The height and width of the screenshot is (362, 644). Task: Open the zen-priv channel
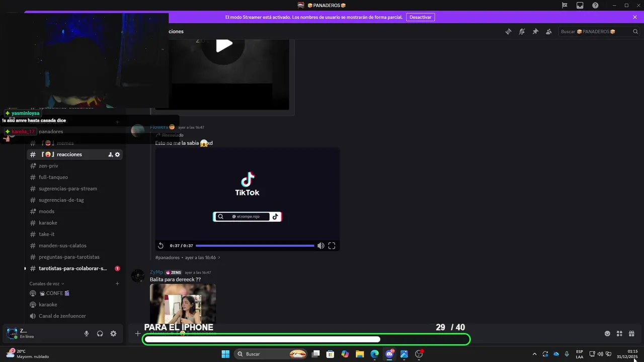[74, 166]
